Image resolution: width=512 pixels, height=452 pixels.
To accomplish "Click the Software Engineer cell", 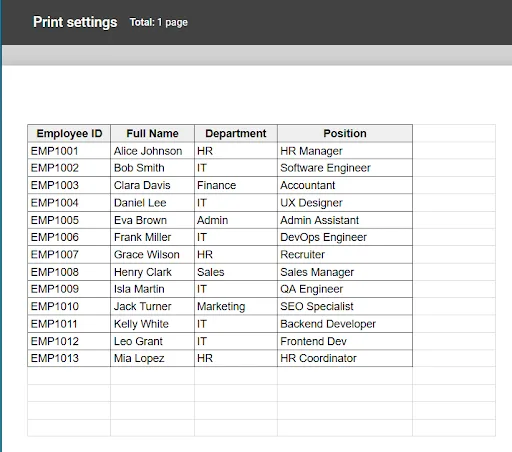I will 345,168.
